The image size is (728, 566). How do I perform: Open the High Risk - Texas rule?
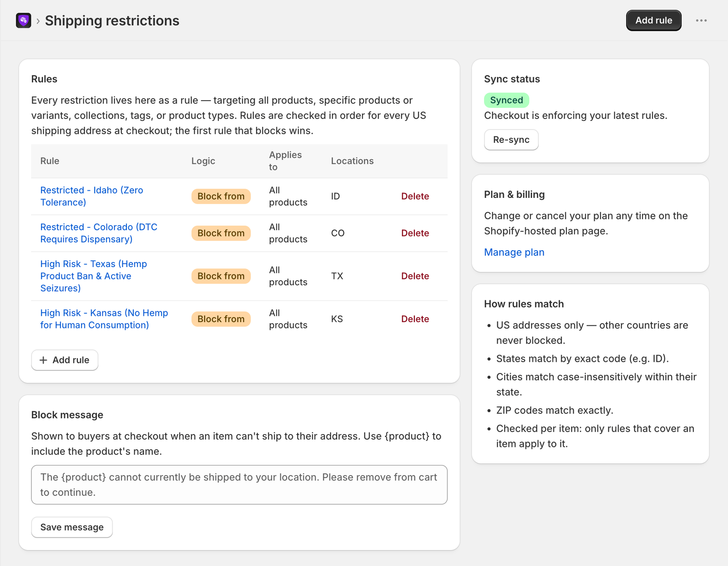[94, 276]
